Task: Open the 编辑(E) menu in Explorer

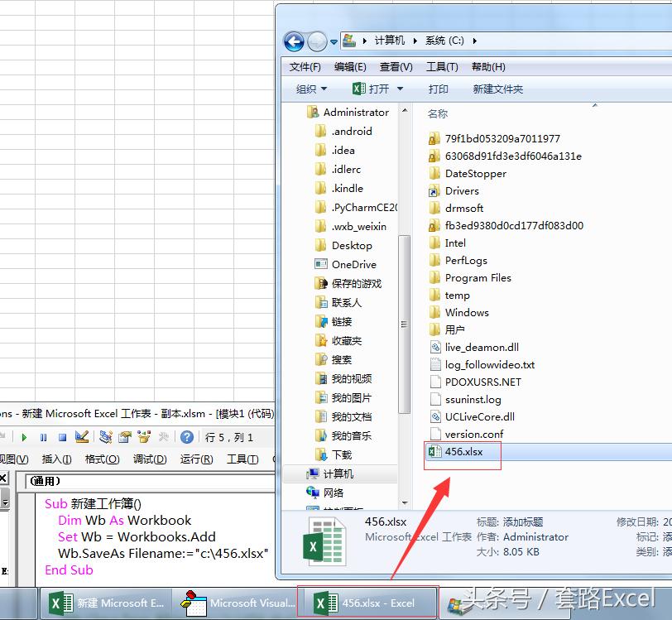Action: tap(350, 67)
